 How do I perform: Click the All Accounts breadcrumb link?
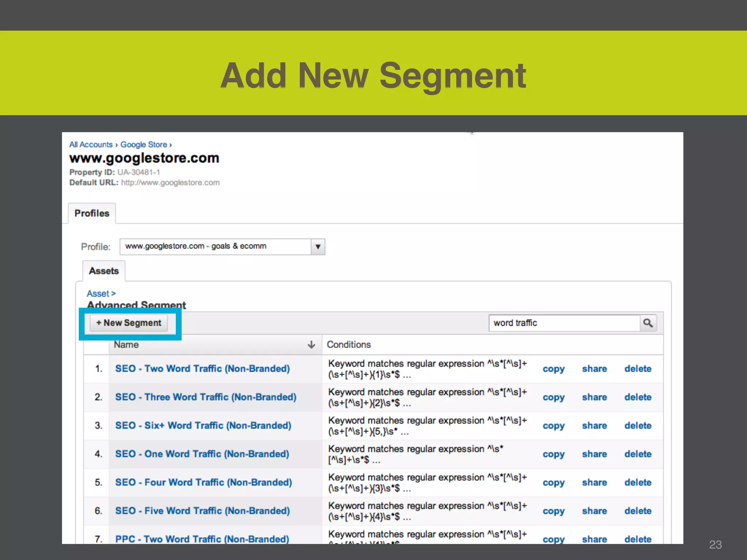point(91,145)
